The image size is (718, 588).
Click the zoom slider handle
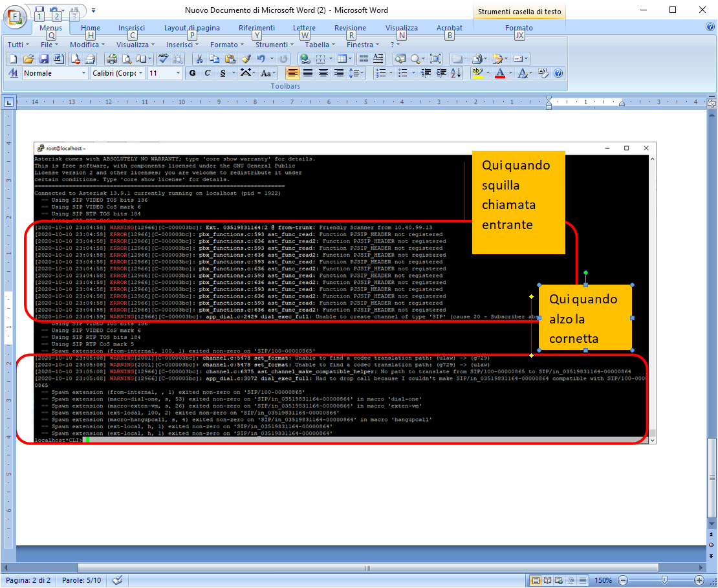(664, 580)
